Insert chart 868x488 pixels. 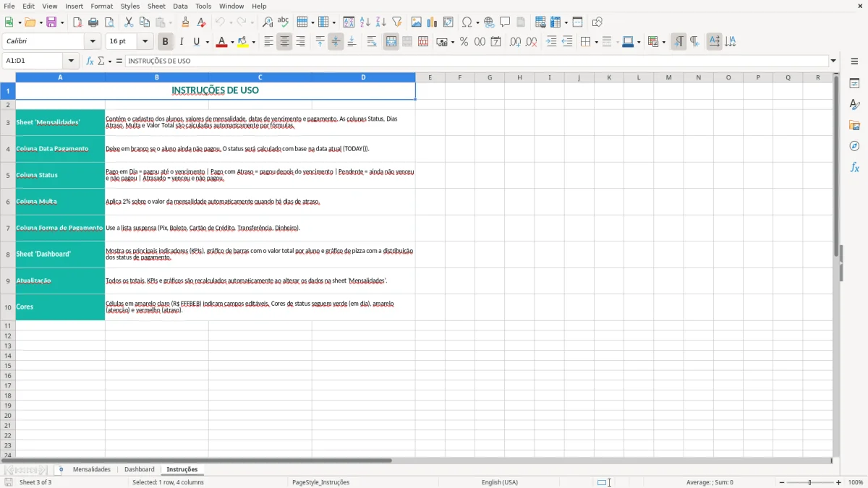point(433,22)
